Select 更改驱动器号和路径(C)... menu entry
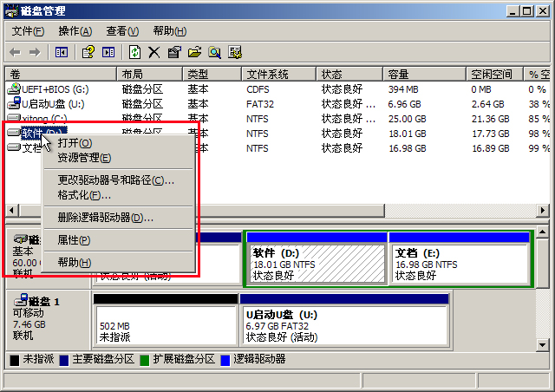Viewport: 555px width, 392px height. (x=115, y=180)
